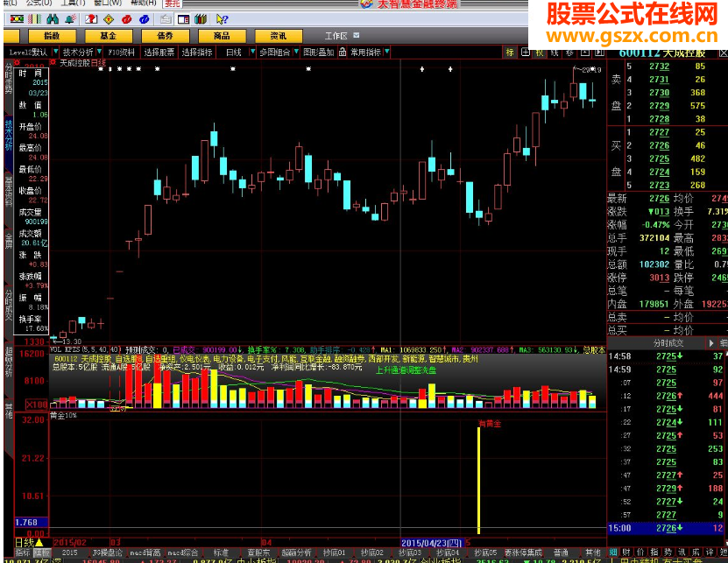The width and height of the screenshot is (728, 563).
Task: Close the 600112 quote panel X
Action: pyautogui.click(x=723, y=53)
